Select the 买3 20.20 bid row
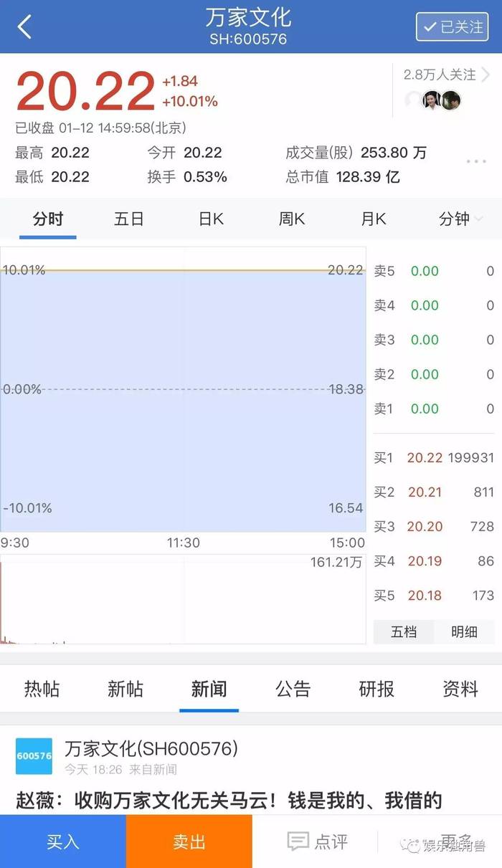The height and width of the screenshot is (868, 502). (x=434, y=526)
